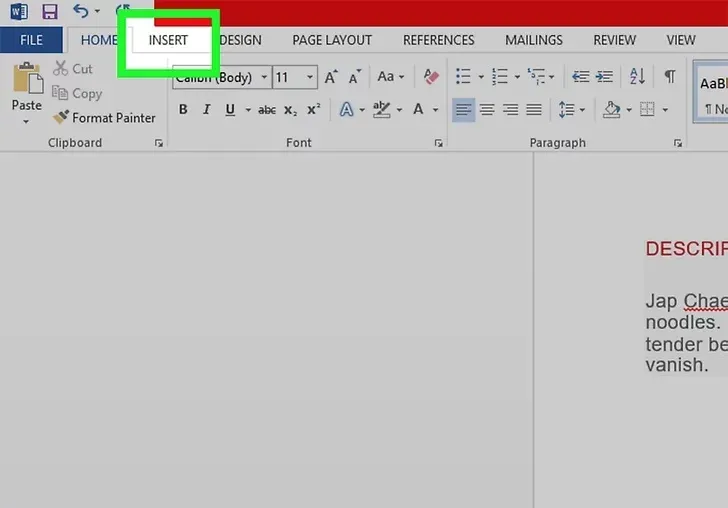Click the Word application icon
The image size is (728, 508).
(x=19, y=11)
